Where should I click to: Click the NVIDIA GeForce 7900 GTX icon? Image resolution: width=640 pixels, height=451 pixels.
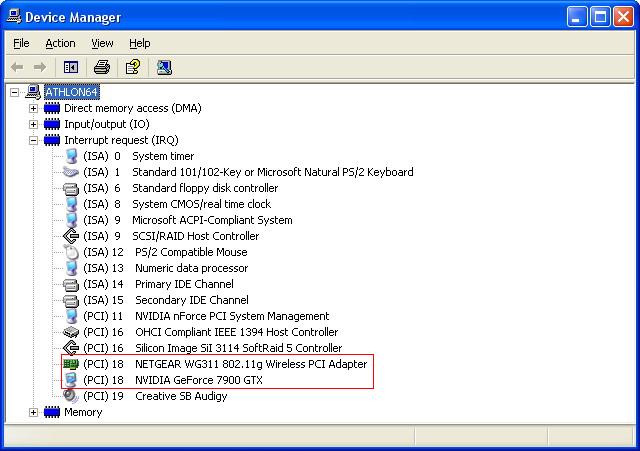[71, 380]
